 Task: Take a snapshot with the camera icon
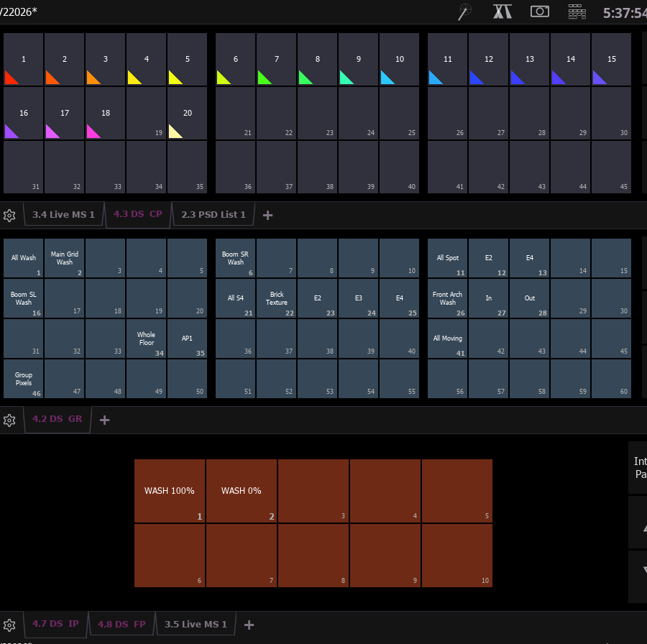click(x=539, y=11)
